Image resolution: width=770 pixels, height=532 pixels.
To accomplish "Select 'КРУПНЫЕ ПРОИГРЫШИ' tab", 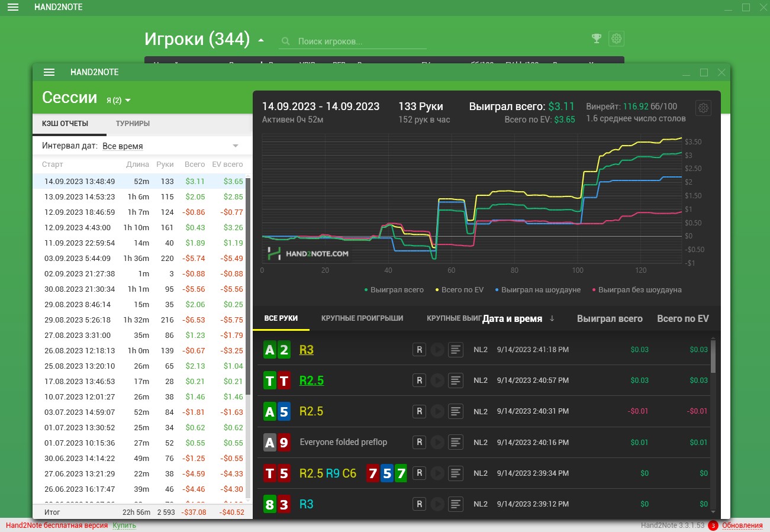I will tap(362, 318).
